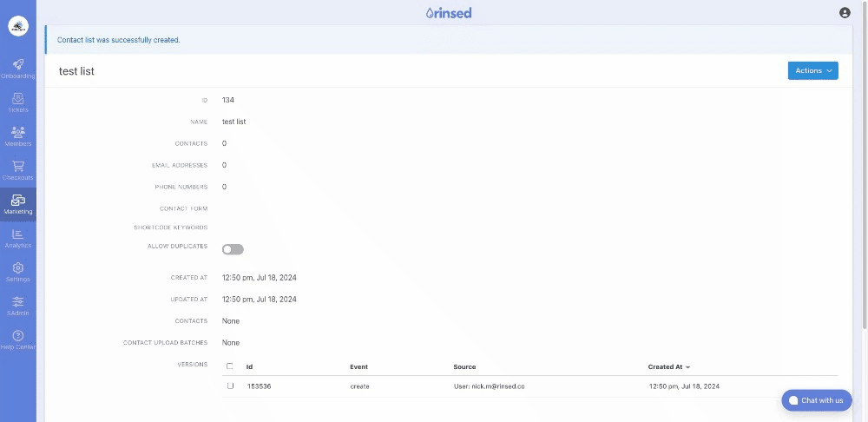This screenshot has height=422, width=868.
Task: Open the Settings gear icon
Action: (17, 268)
